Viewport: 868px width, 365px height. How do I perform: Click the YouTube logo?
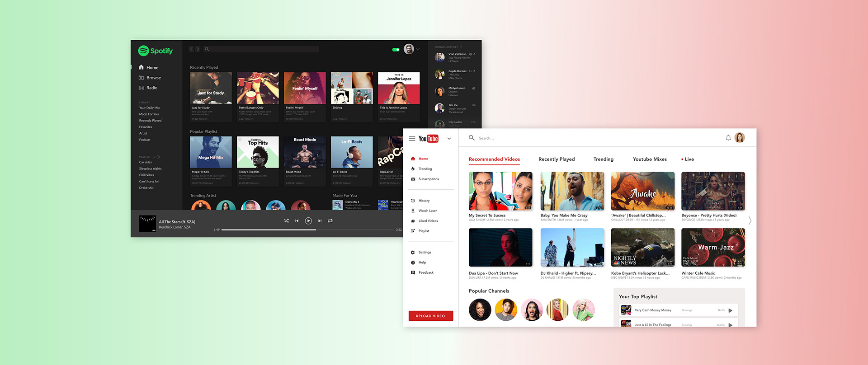[428, 139]
